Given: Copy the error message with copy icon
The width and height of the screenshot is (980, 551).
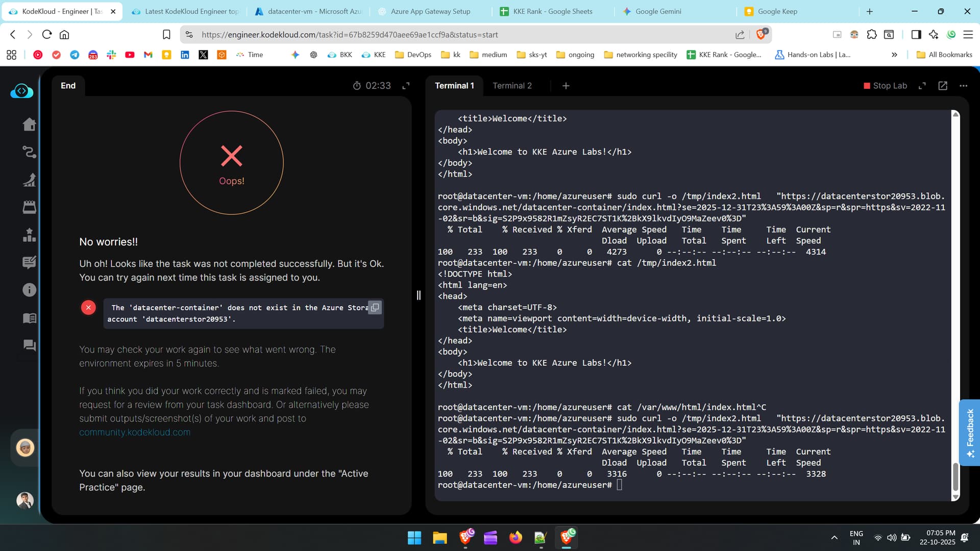Looking at the screenshot, I should point(375,307).
